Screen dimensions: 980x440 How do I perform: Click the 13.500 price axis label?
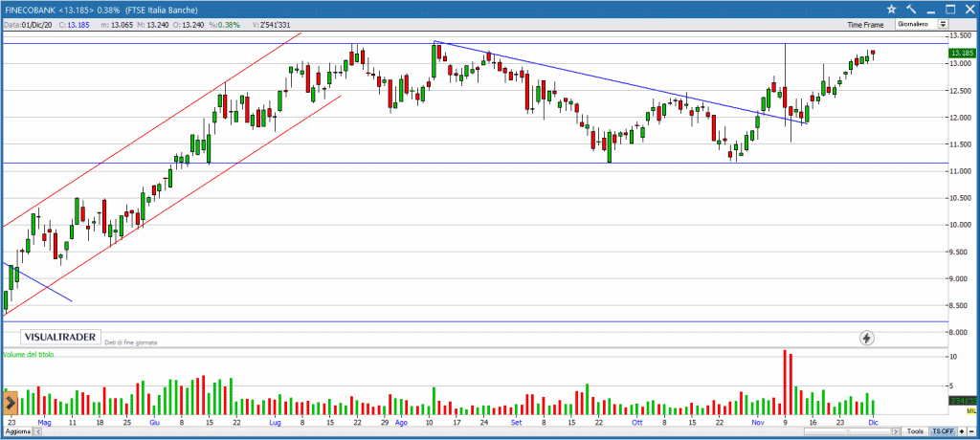[x=961, y=36]
